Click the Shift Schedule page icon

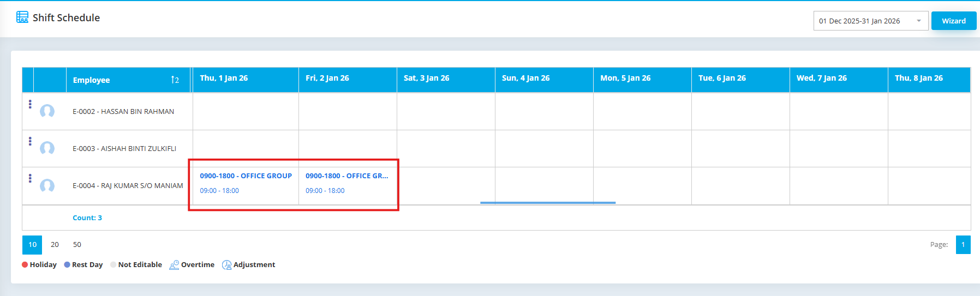click(22, 17)
